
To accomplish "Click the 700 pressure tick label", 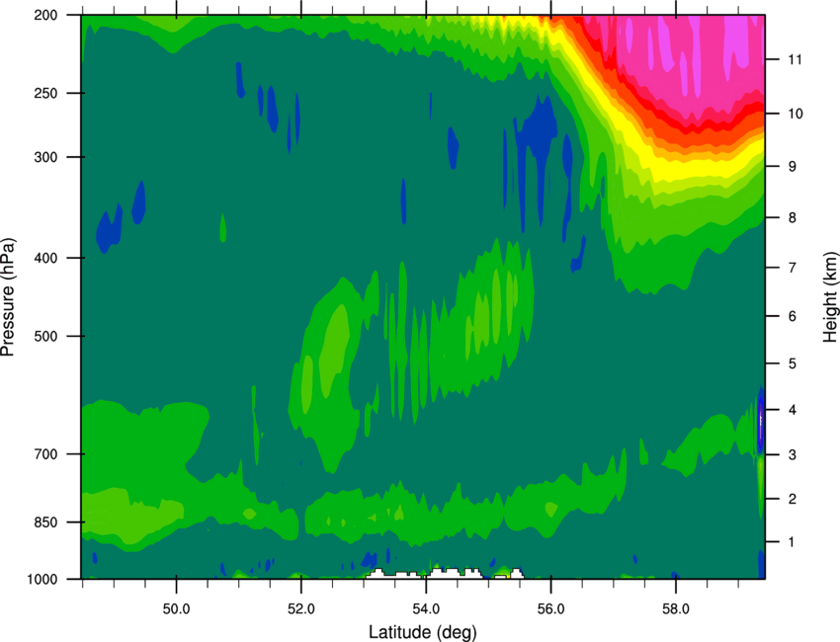I will tap(46, 454).
